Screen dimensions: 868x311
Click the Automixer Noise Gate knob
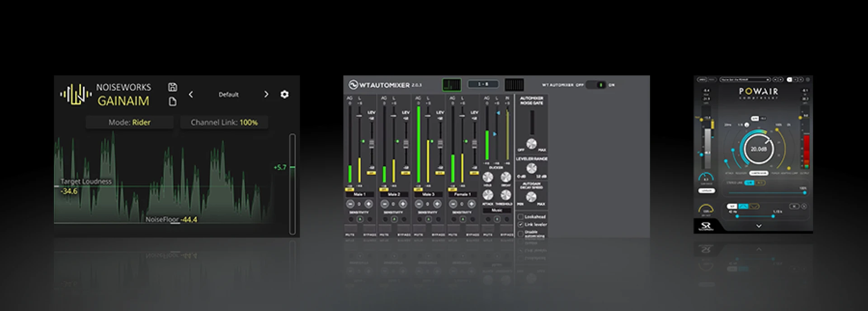pos(531,144)
